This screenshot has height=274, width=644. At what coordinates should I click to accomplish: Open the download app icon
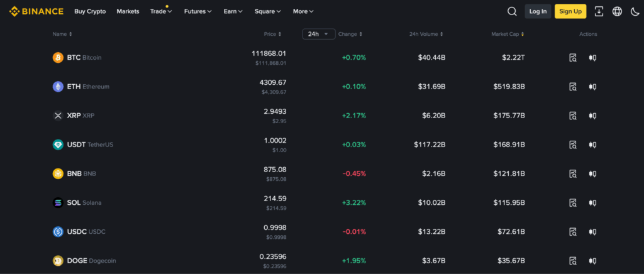[x=598, y=11]
